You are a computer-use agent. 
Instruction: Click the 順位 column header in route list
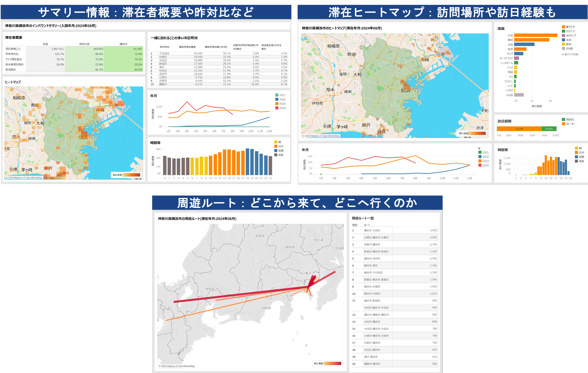pyautogui.click(x=355, y=225)
